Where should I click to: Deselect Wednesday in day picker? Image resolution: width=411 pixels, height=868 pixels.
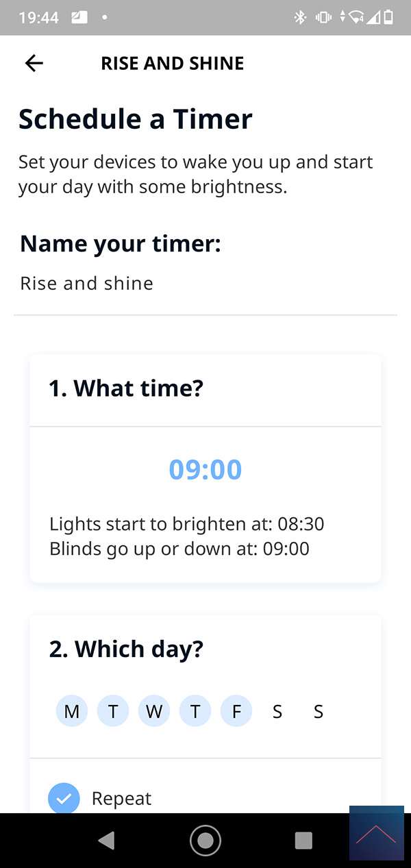coord(154,711)
